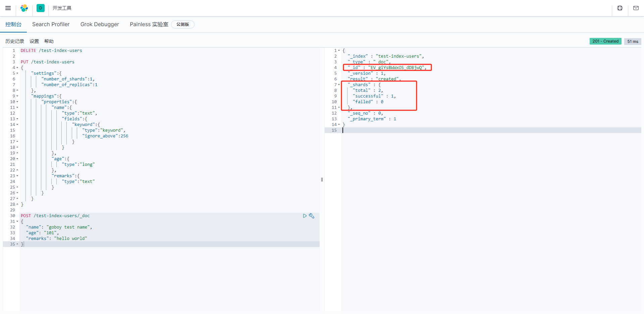644x314 pixels.
Task: Click the Elastic logo
Action: [24, 8]
